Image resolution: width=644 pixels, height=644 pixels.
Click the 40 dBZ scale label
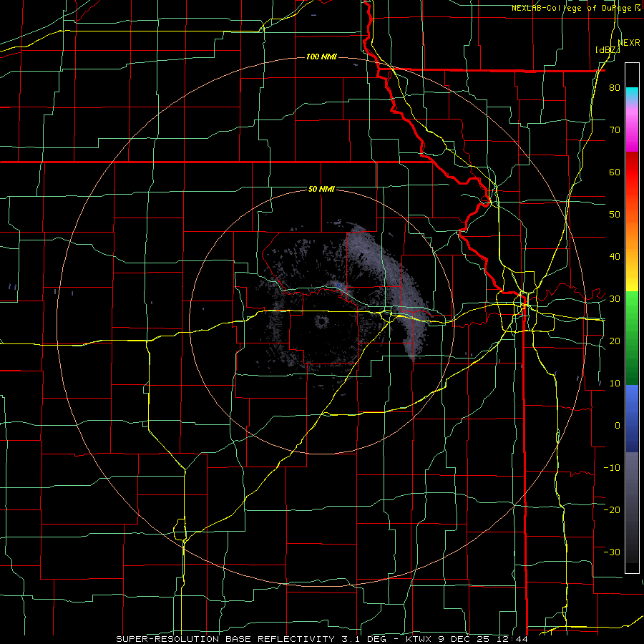(615, 257)
